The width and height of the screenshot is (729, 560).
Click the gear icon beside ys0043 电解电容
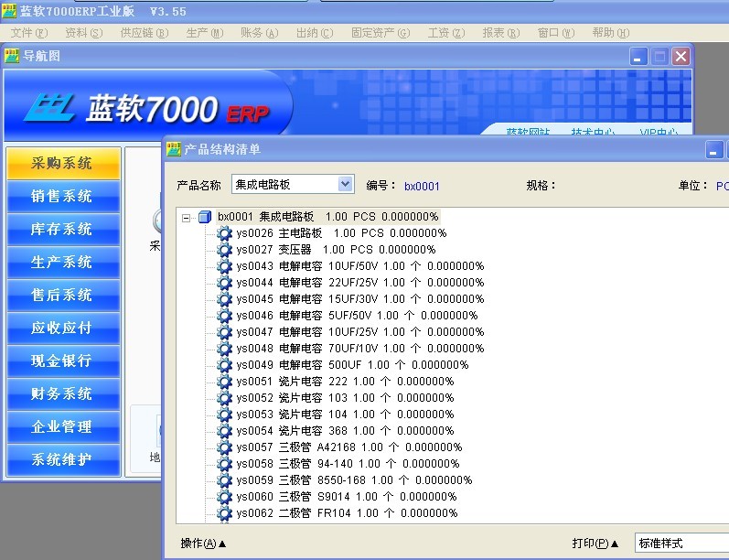(224, 266)
